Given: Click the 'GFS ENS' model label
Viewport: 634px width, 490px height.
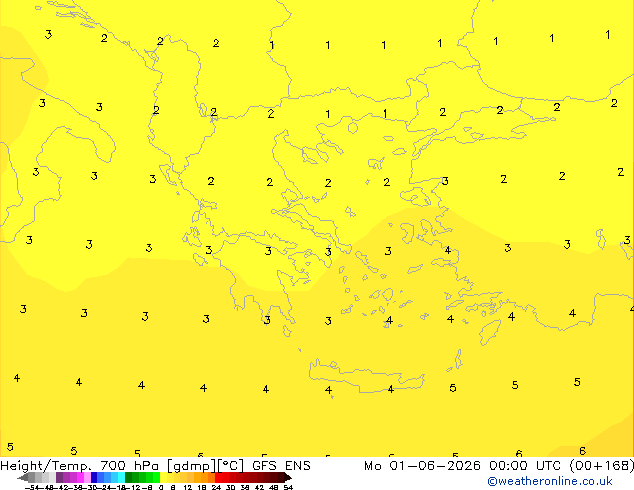Looking at the screenshot, I should [x=281, y=466].
